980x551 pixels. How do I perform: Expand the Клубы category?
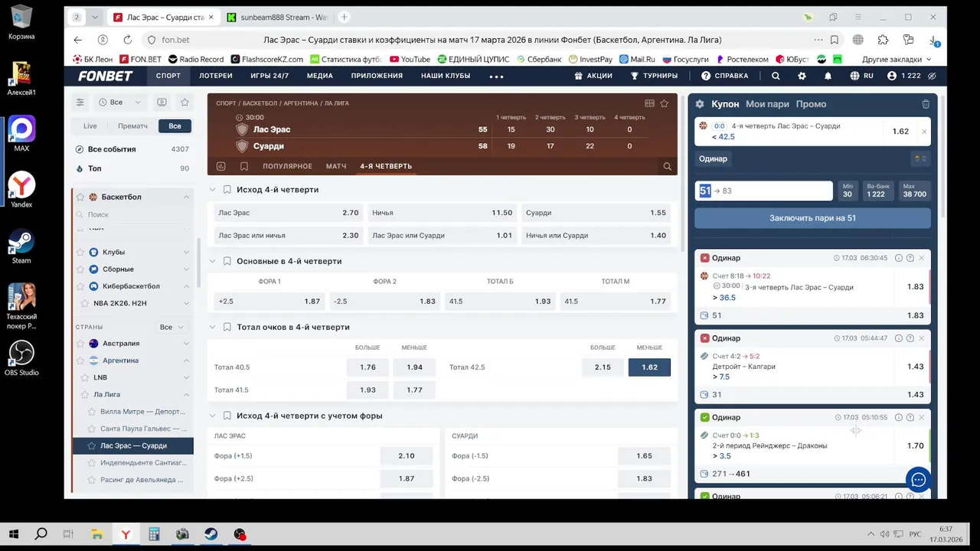[x=186, y=252]
